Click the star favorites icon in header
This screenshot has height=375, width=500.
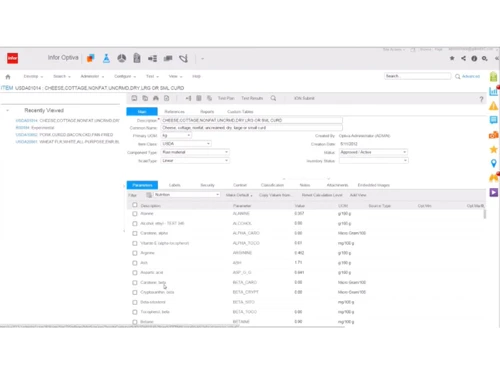[452, 58]
